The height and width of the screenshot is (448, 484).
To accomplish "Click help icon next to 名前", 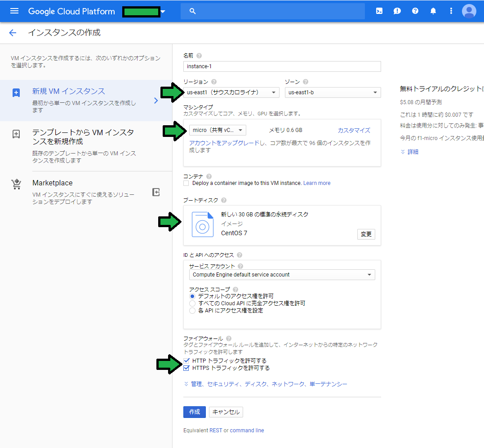I will click(199, 56).
